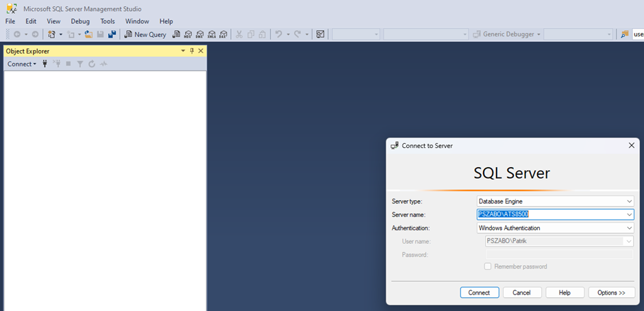Image resolution: width=644 pixels, height=311 pixels.
Task: Click the Help button in Connect dialog
Action: point(565,293)
